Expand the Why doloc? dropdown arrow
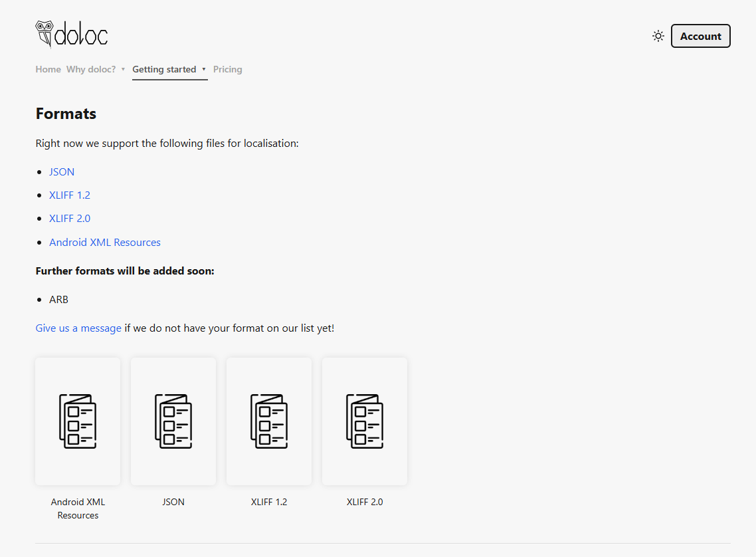 [124, 69]
